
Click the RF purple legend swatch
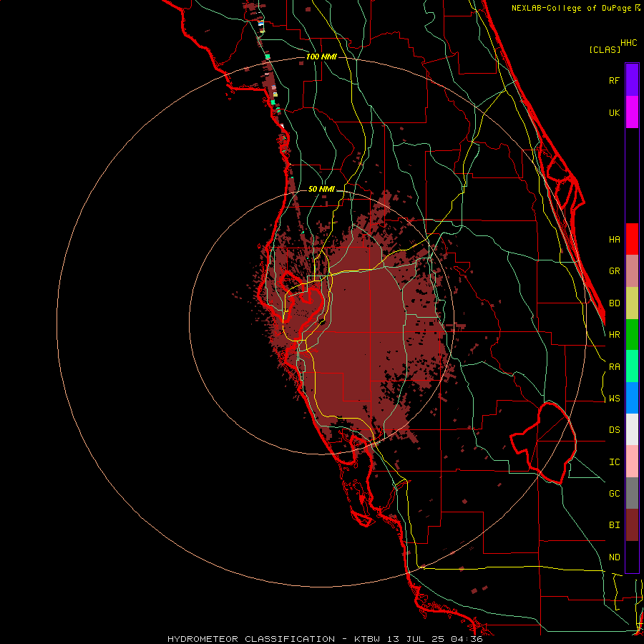point(632,80)
